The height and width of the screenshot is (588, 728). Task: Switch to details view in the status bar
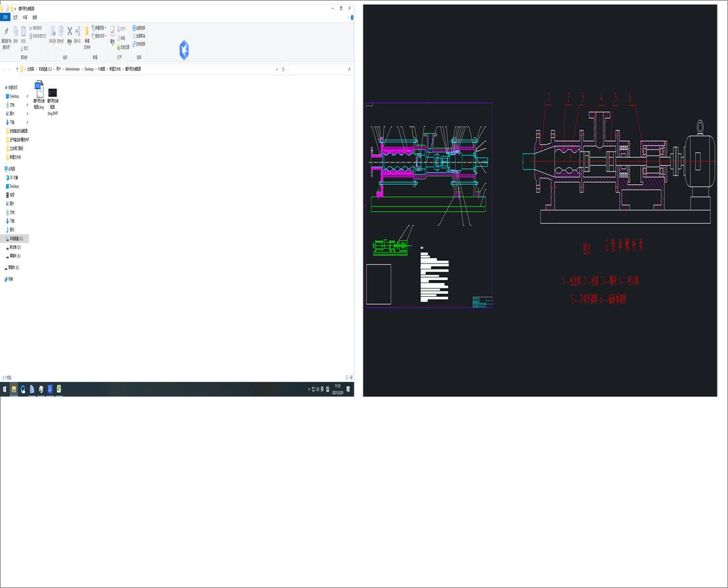click(x=347, y=378)
